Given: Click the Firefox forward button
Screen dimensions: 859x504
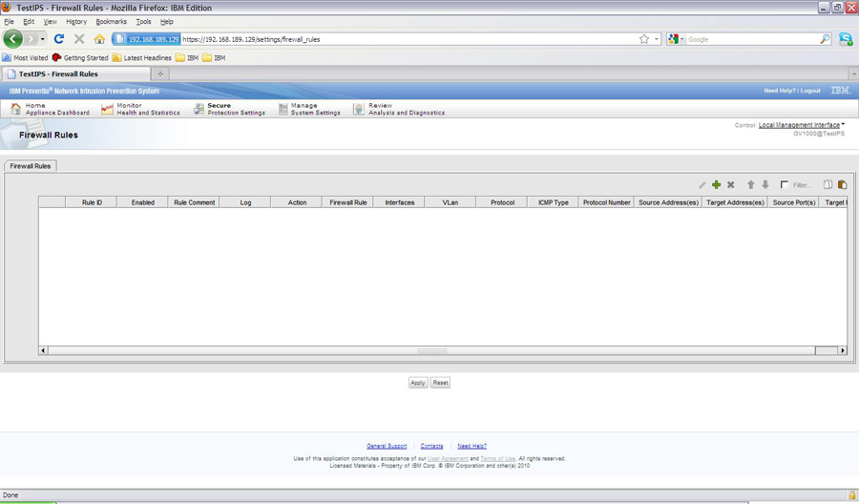Looking at the screenshot, I should [31, 39].
